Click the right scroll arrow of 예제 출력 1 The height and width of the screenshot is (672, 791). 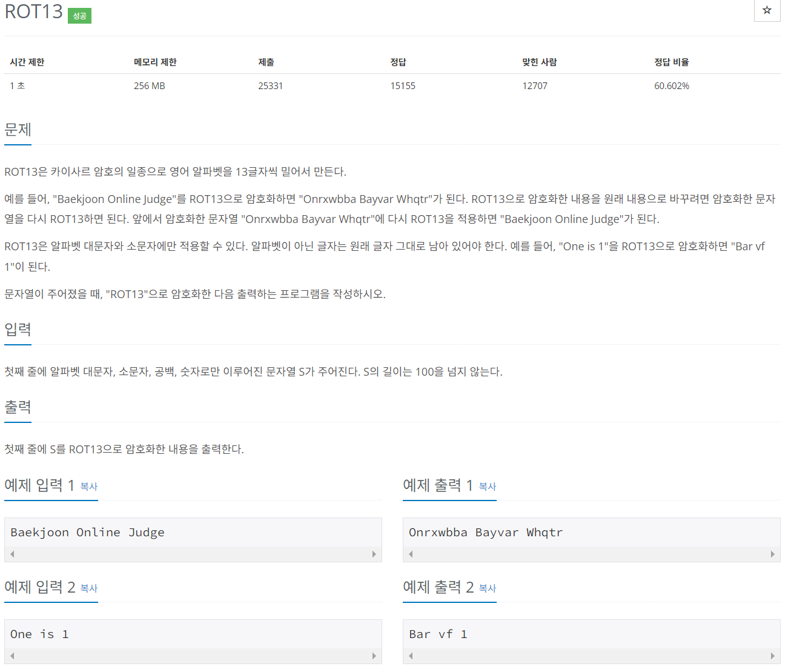coord(773,554)
